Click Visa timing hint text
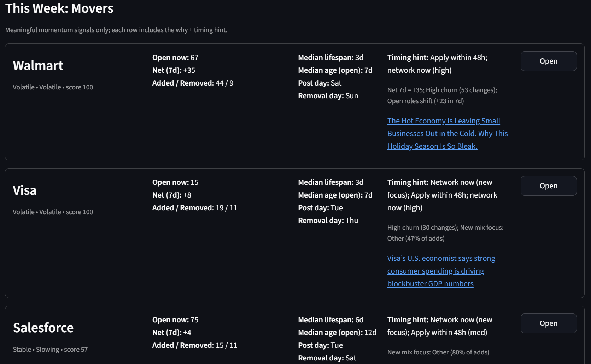 [442, 195]
